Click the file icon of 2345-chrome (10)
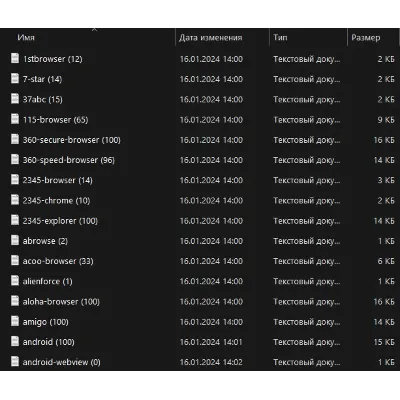 15,200
